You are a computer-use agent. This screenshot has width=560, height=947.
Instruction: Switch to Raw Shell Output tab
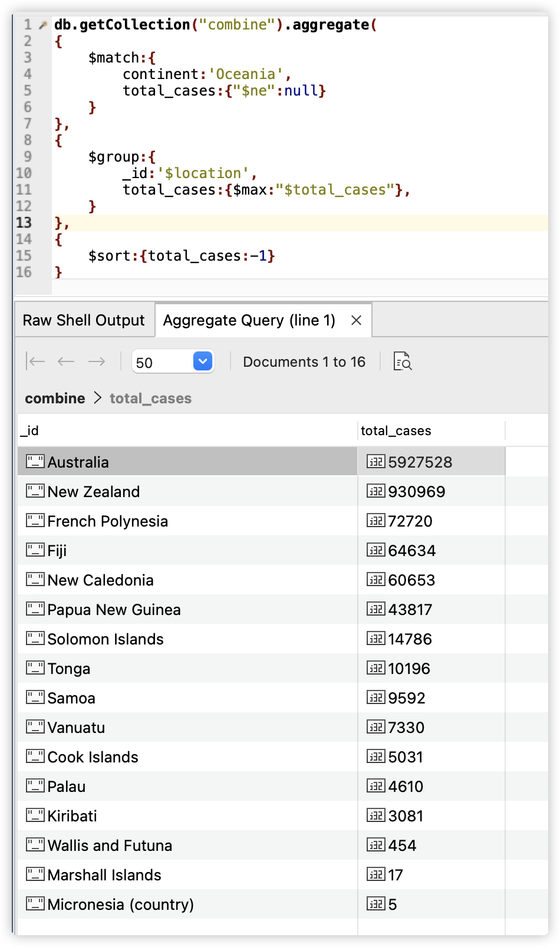click(84, 320)
